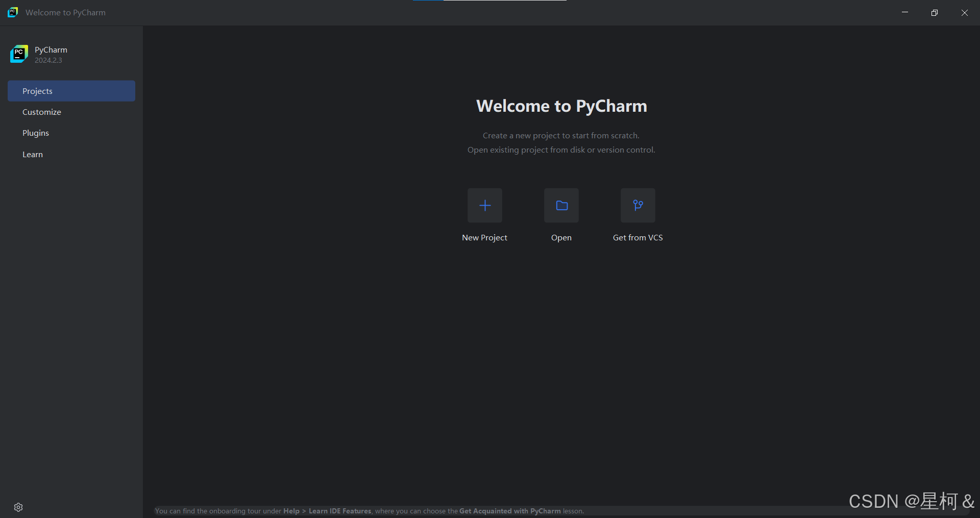The image size is (980, 518).
Task: Restore the PyCharm window size
Action: [x=935, y=12]
